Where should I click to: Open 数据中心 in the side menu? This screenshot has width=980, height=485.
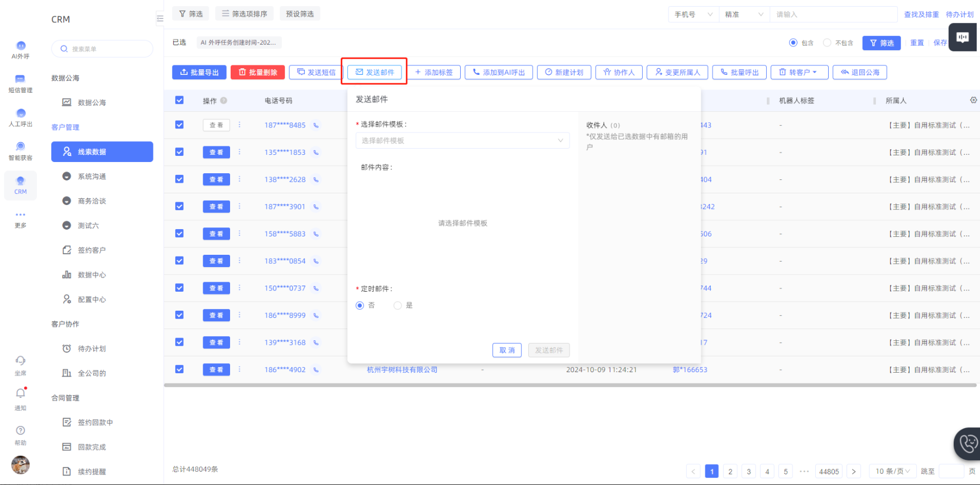(x=92, y=275)
